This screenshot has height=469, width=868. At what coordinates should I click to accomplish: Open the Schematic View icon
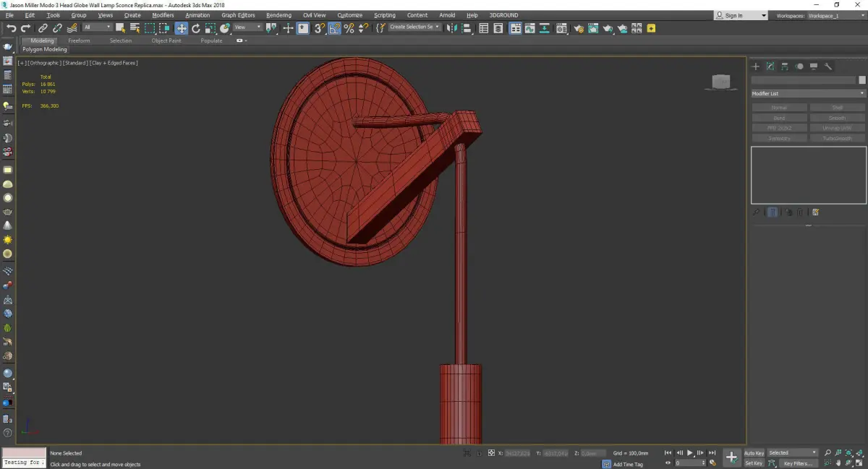tap(543, 28)
